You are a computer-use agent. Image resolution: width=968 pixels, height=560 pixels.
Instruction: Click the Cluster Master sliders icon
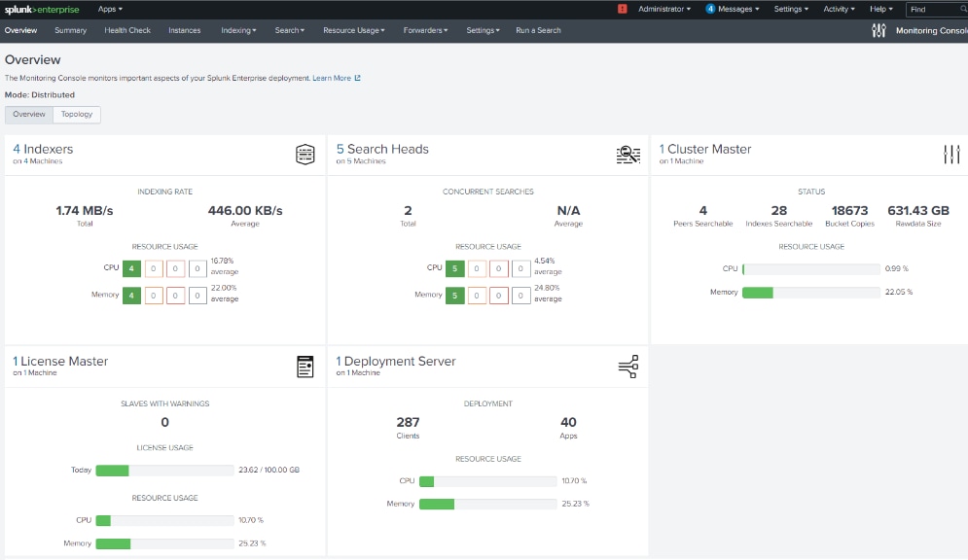[952, 155]
